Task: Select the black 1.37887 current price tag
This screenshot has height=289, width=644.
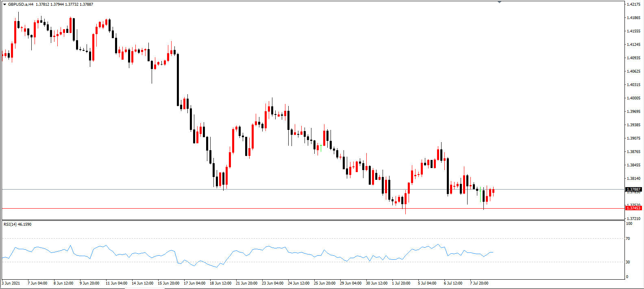Action: click(x=633, y=190)
